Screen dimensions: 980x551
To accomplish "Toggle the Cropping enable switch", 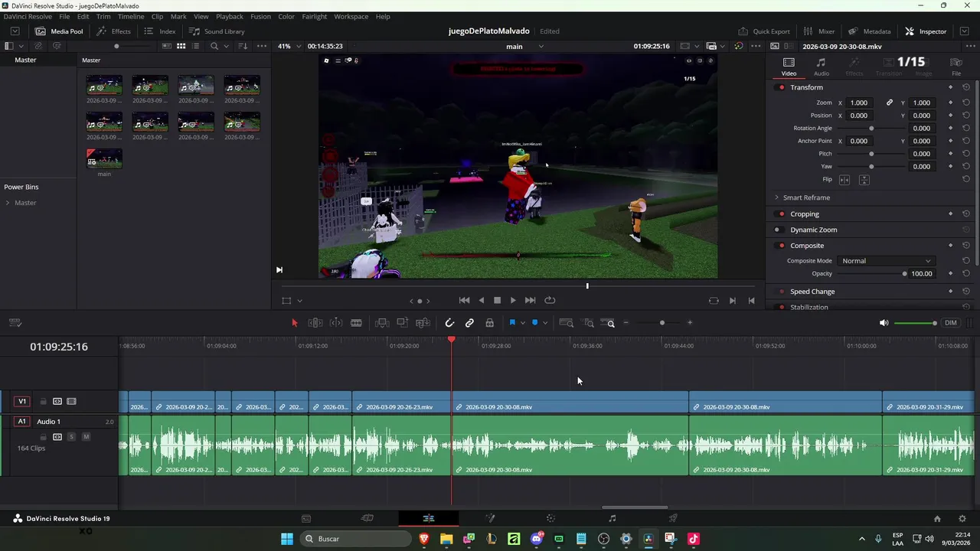I will point(781,214).
